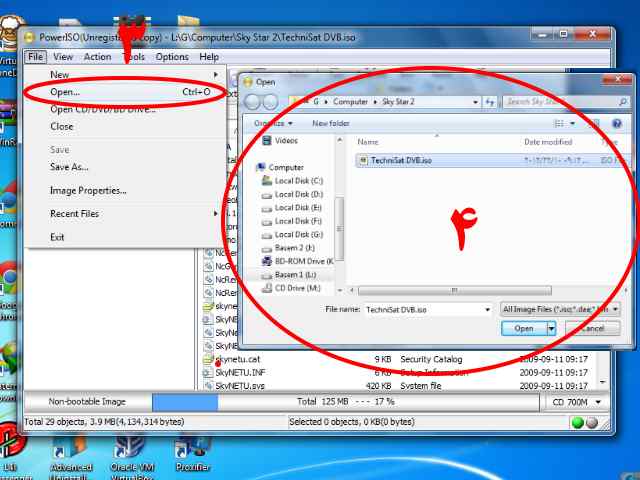Open the view options dropdown arrow
The image size is (640, 480).
pyautogui.click(x=572, y=123)
